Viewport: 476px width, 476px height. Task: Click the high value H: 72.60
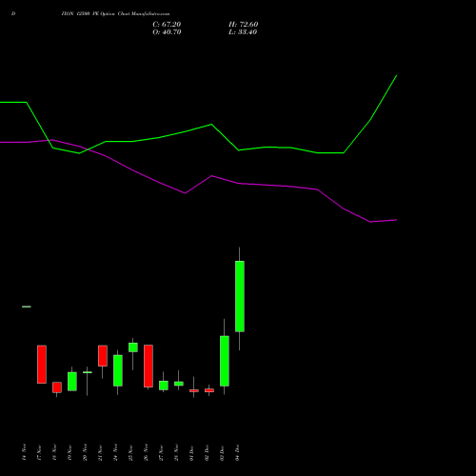243,25
